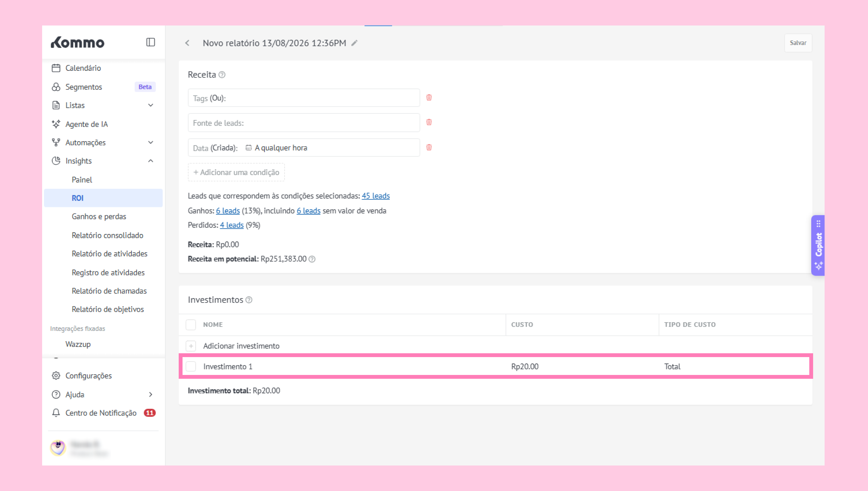The height and width of the screenshot is (491, 868).
Task: Collapse the Insights section chevron
Action: [x=151, y=161]
